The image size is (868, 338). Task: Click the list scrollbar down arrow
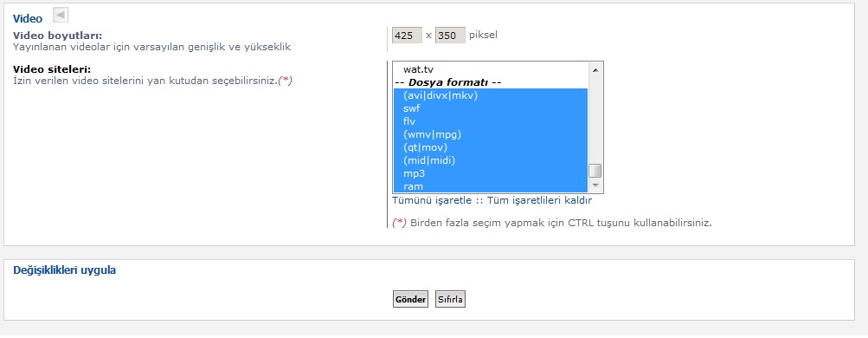pos(595,185)
